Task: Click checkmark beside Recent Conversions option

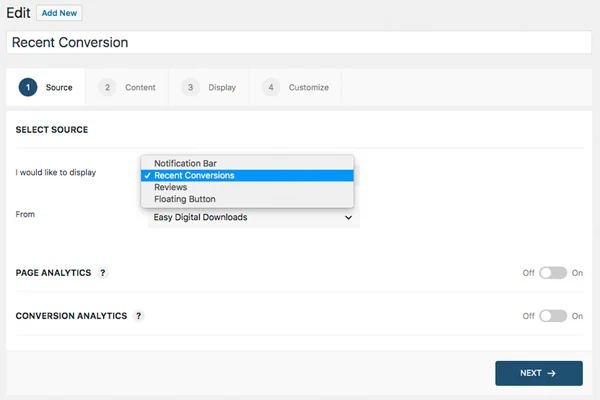Action: 148,176
